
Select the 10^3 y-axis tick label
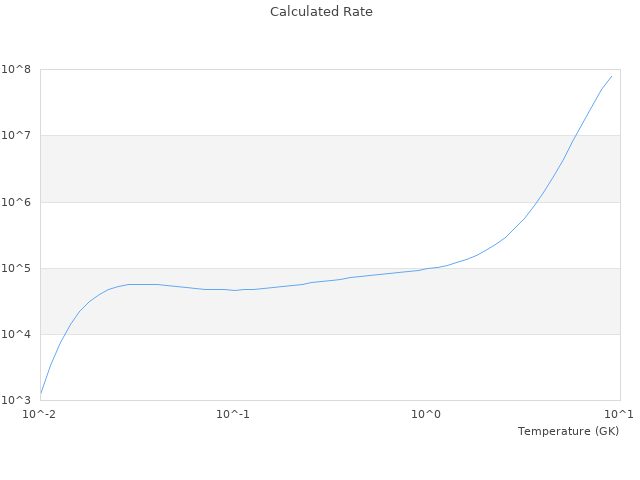tap(16, 400)
